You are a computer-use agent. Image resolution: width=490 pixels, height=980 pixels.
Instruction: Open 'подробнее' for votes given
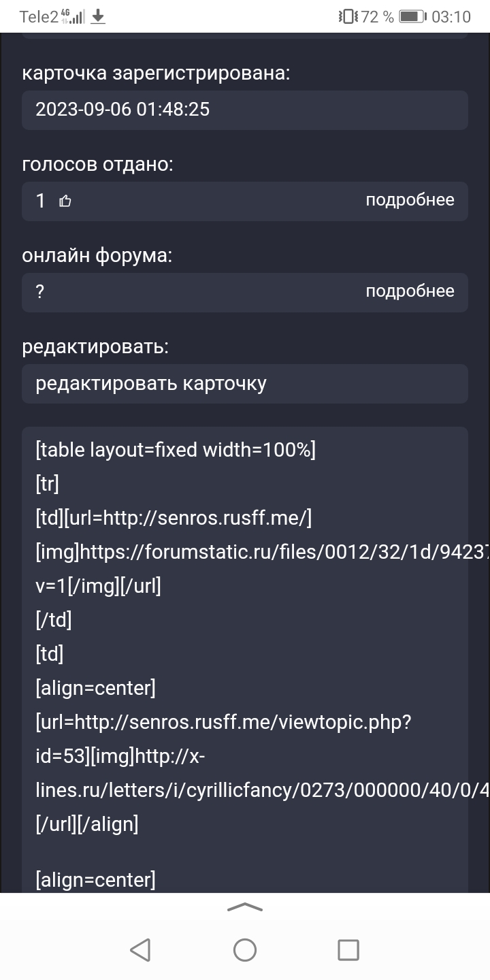410,200
